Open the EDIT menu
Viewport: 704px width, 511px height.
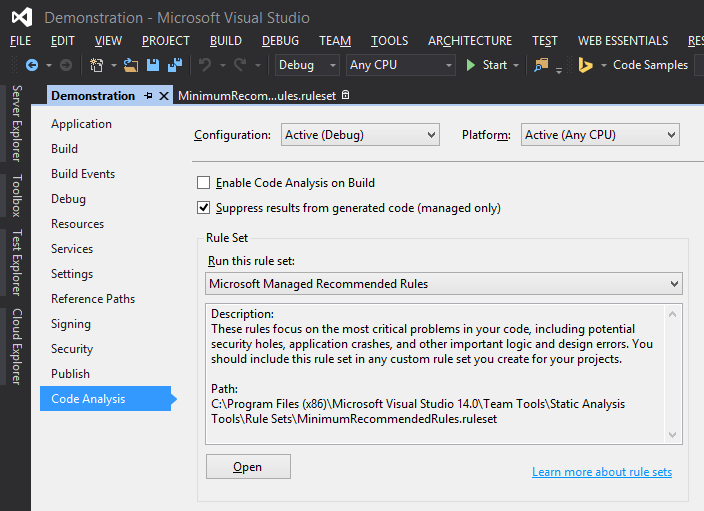click(x=62, y=41)
